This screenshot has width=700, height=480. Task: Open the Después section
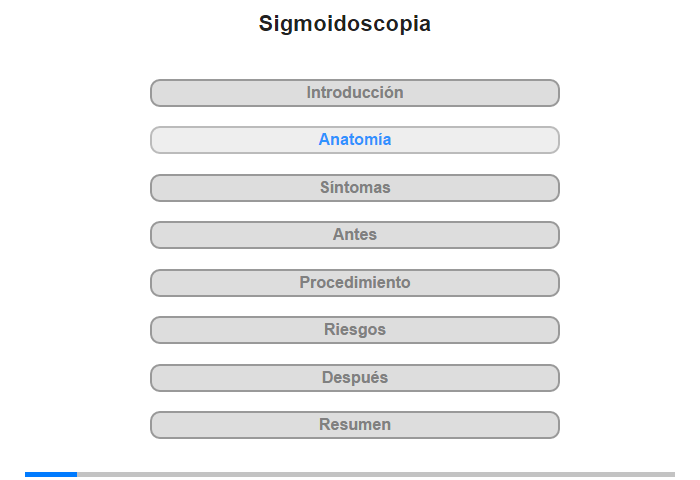354,378
